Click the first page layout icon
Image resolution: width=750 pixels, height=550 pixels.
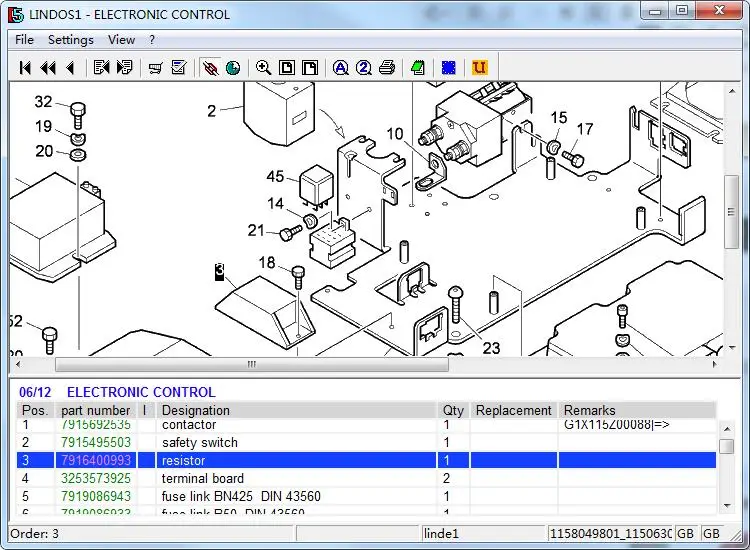pyautogui.click(x=287, y=67)
